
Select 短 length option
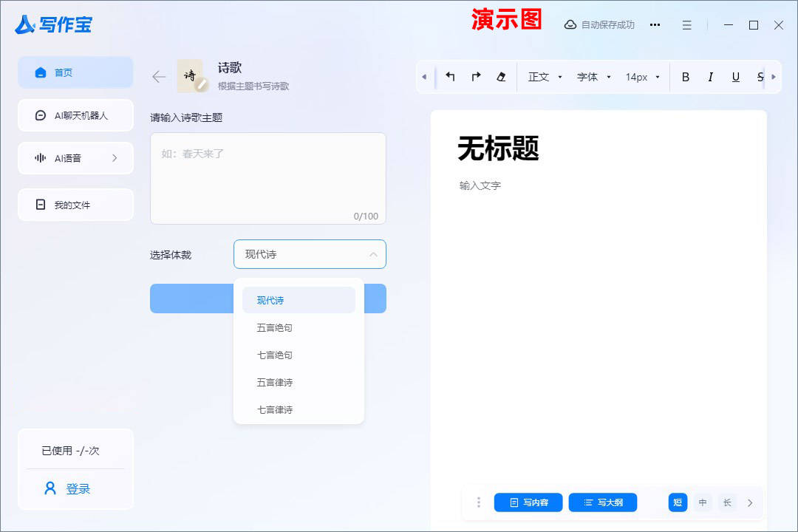click(678, 502)
